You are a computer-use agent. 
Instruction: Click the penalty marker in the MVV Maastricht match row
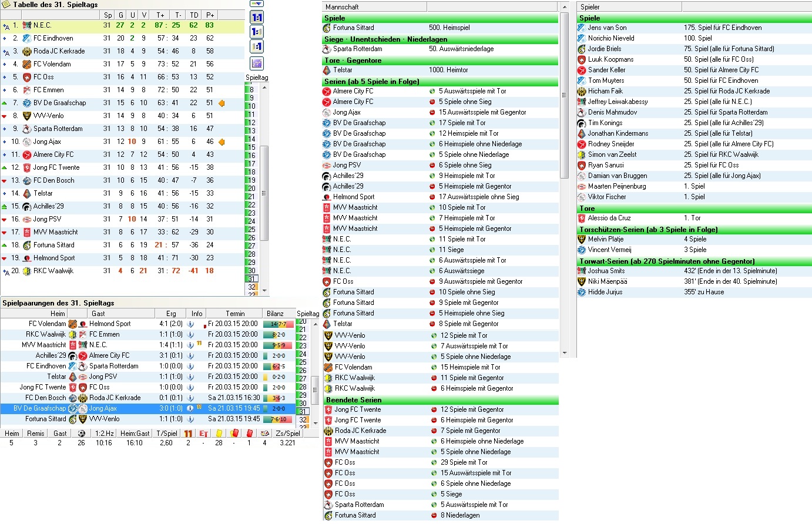pos(199,344)
